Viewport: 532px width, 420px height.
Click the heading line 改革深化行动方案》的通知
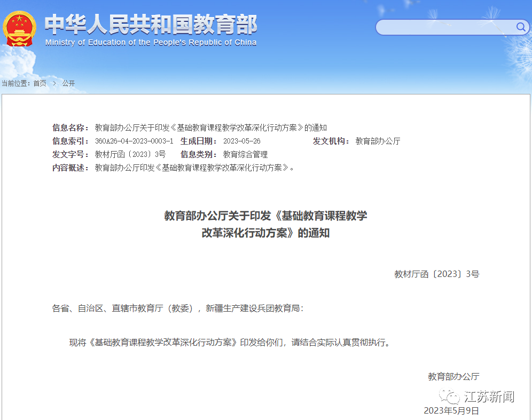[265, 233]
